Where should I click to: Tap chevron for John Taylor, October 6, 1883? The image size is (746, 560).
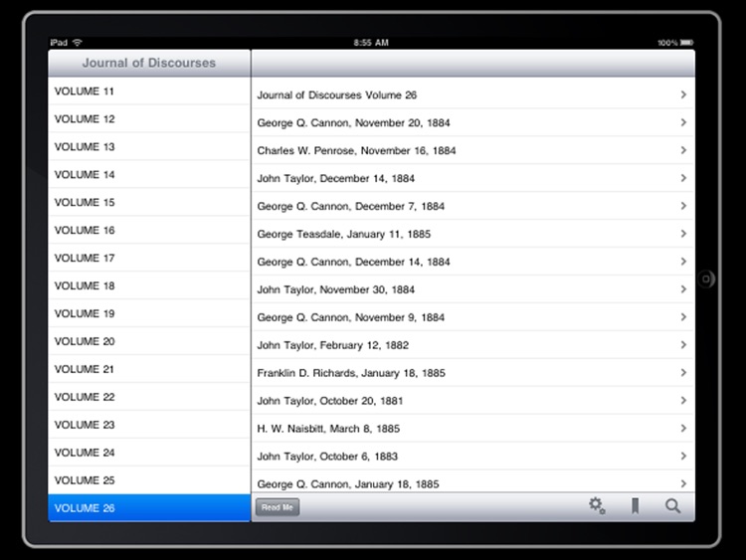tap(683, 457)
